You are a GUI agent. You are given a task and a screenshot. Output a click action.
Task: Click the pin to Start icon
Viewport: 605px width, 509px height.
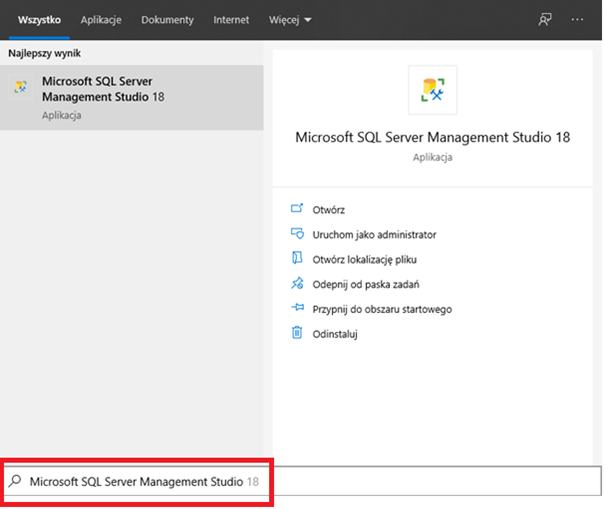point(297,308)
